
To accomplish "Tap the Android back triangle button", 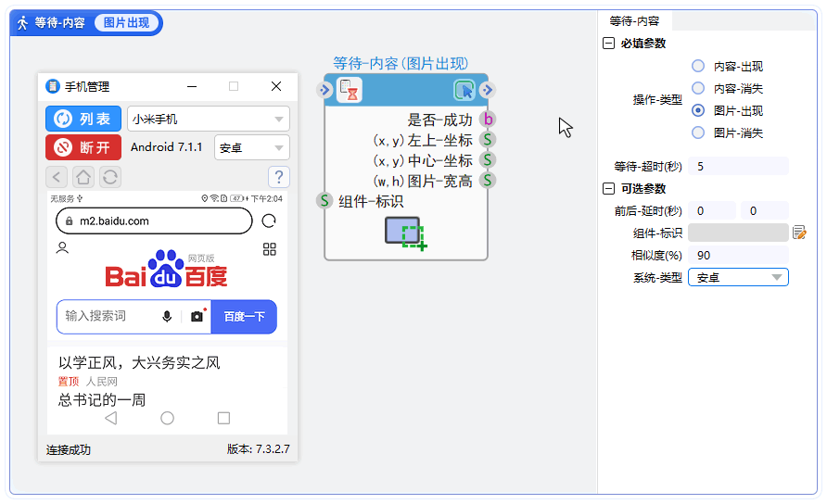I will [111, 418].
